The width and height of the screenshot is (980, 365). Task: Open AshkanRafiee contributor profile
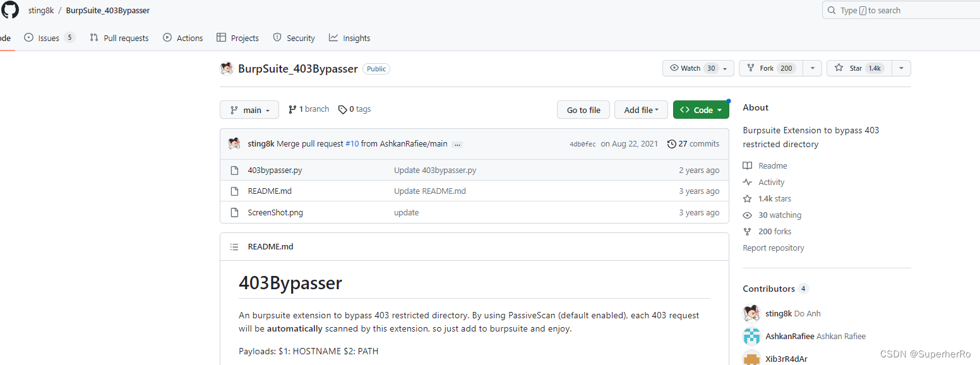pos(815,336)
